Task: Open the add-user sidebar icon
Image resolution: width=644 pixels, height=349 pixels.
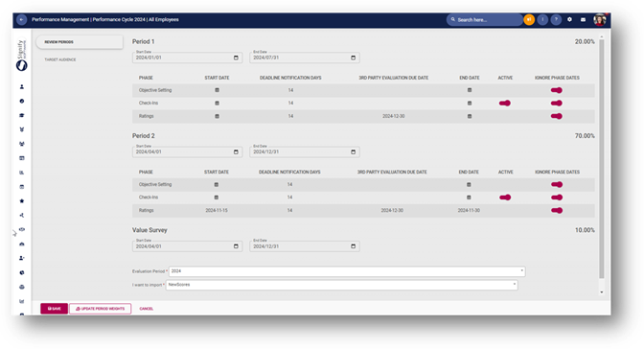Action: pyautogui.click(x=22, y=258)
